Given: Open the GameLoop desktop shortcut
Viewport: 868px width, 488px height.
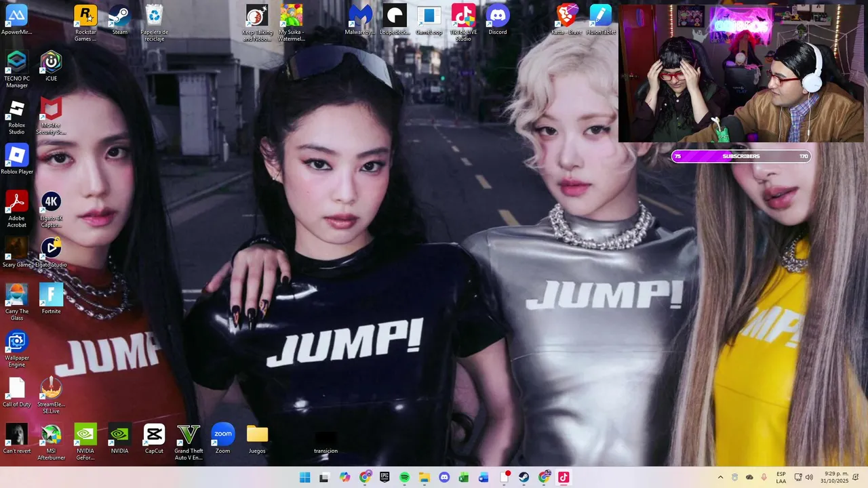Looking at the screenshot, I should (429, 20).
